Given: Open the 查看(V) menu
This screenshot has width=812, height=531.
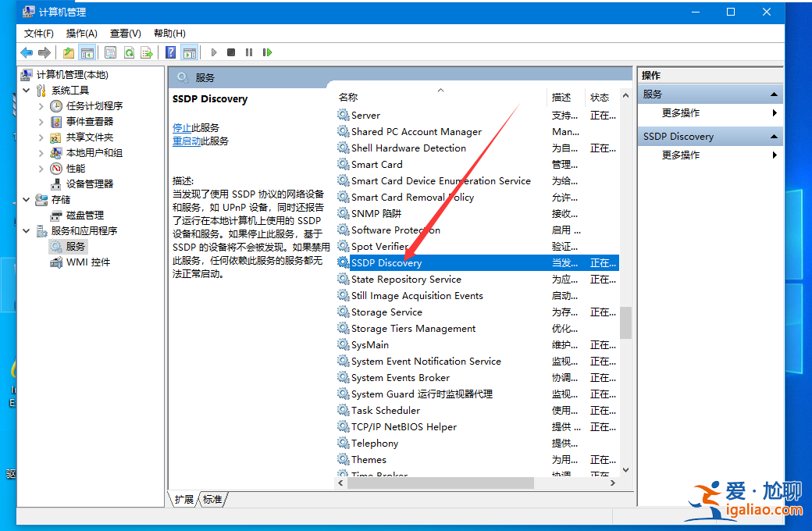Looking at the screenshot, I should pyautogui.click(x=125, y=33).
